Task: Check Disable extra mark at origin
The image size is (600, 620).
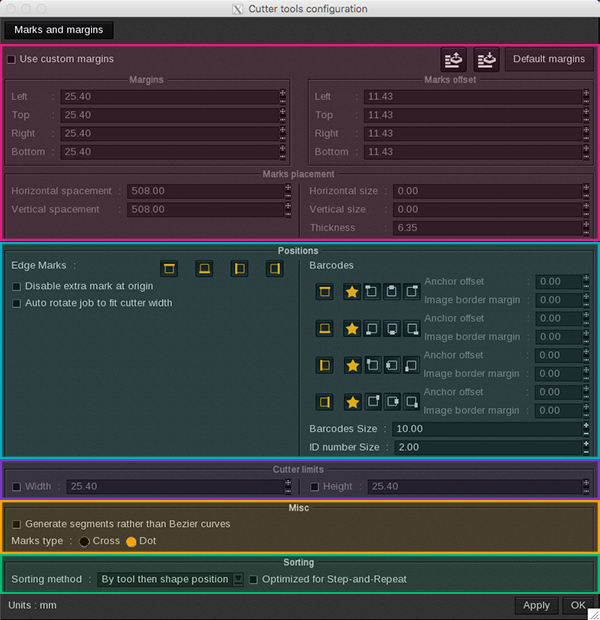Action: click(17, 286)
